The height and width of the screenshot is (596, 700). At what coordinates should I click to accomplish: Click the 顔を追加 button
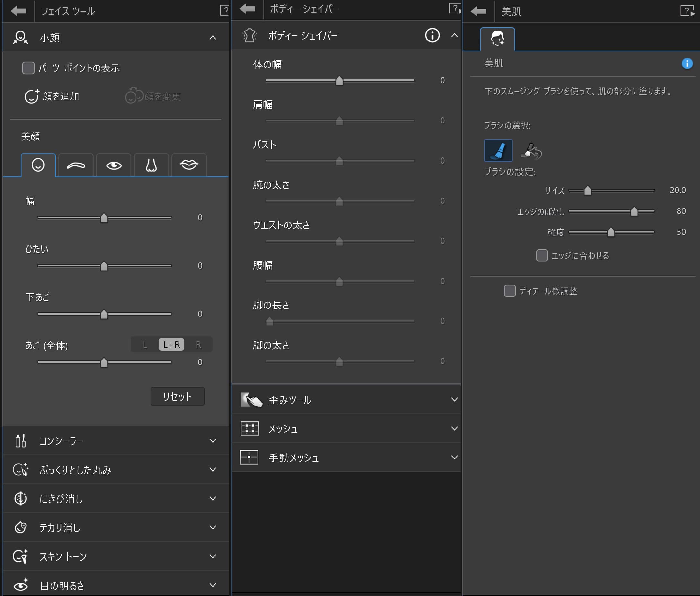53,96
